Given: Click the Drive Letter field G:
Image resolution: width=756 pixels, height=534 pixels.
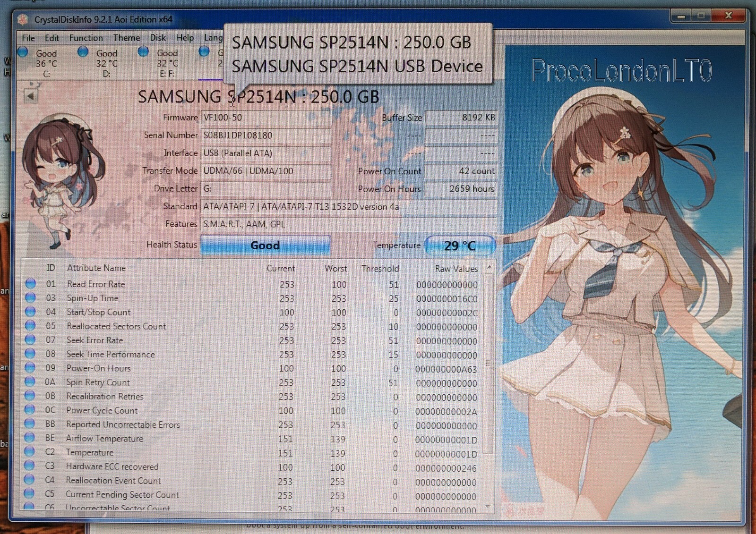Looking at the screenshot, I should coord(266,189).
